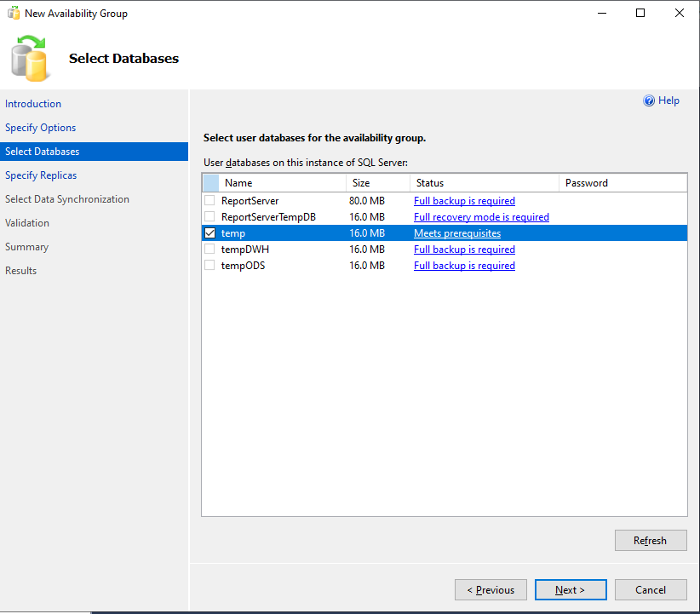Uncheck the temp database checkbox
This screenshot has height=614, width=700.
[x=209, y=233]
